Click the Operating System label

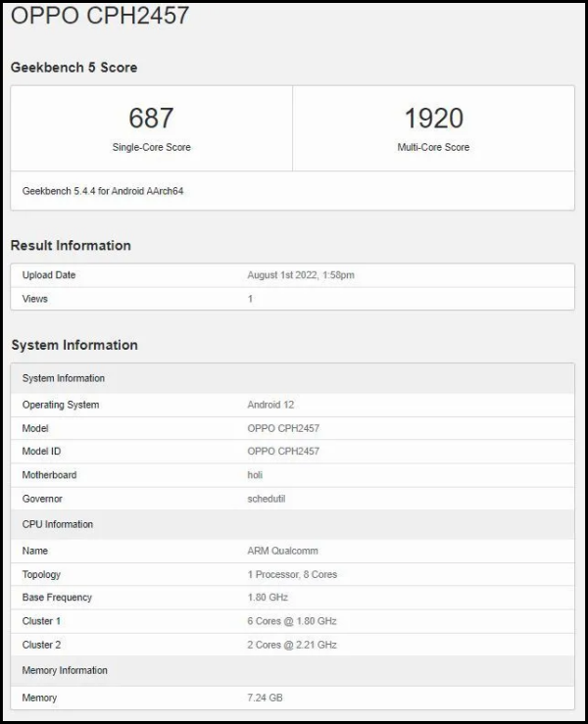tap(61, 405)
